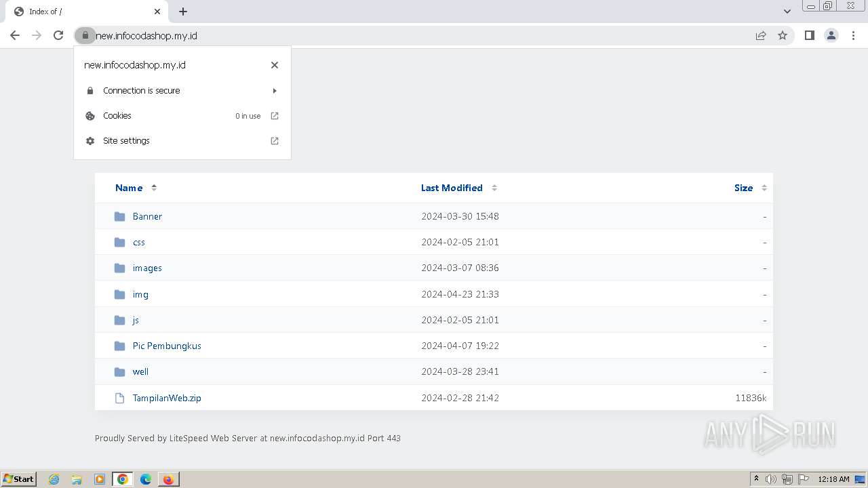The height and width of the screenshot is (488, 868).
Task: Click the folder icon beside Pic Pembungkus
Action: [120, 346]
